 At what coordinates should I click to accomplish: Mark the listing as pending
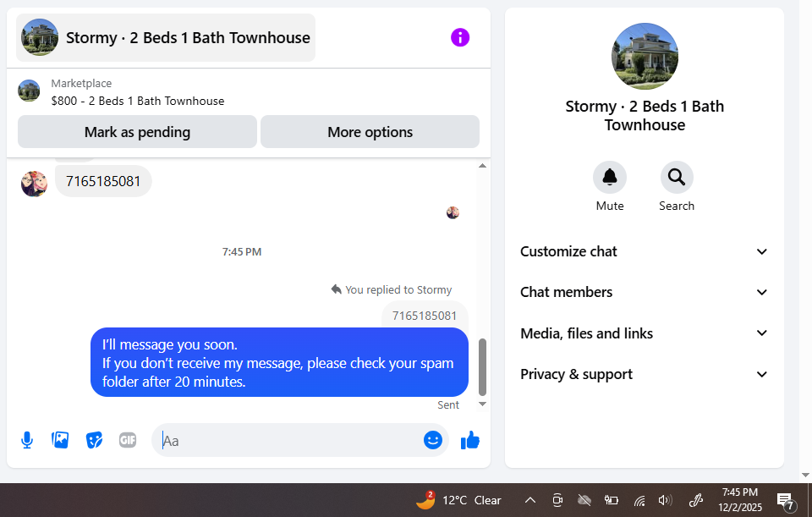(137, 132)
